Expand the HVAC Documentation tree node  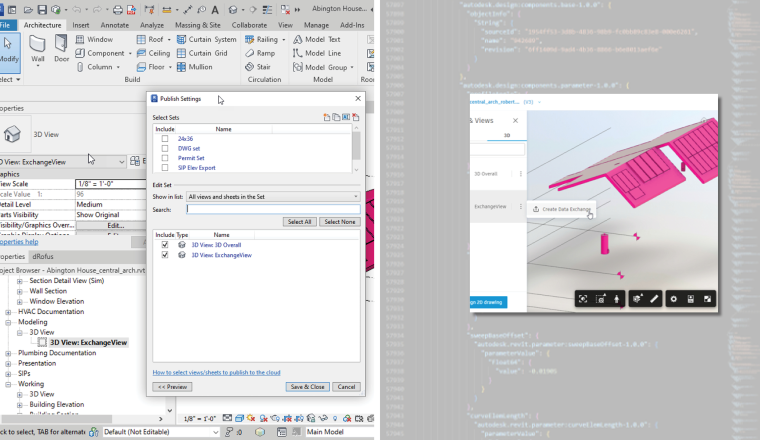coord(9,311)
